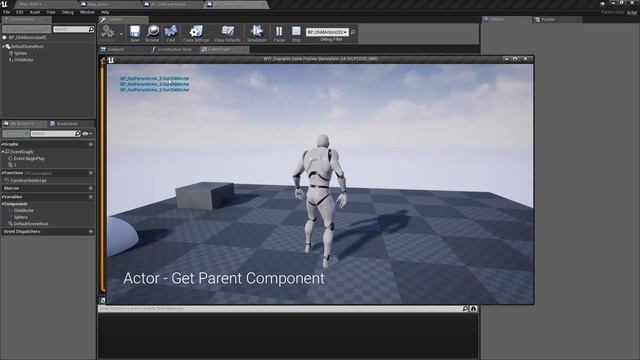Viewport: 640px width, 360px height.
Task: Select Event BeginPlay in My Blueprint
Action: pos(29,158)
